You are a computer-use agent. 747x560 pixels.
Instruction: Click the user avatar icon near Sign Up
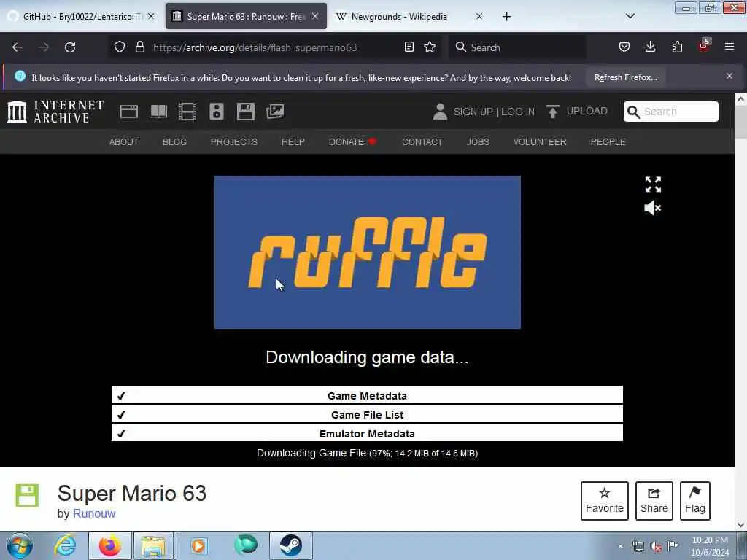[440, 112]
